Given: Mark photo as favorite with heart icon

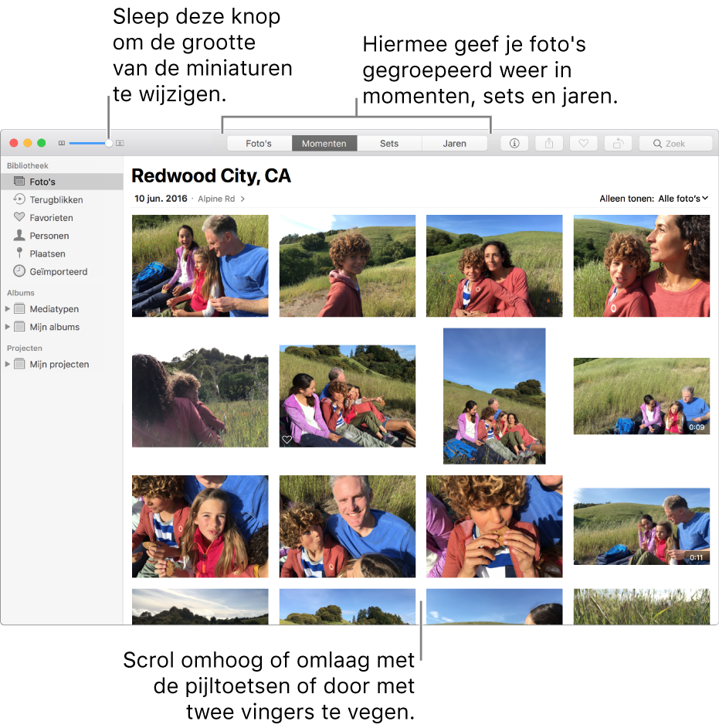Looking at the screenshot, I should point(584,143).
